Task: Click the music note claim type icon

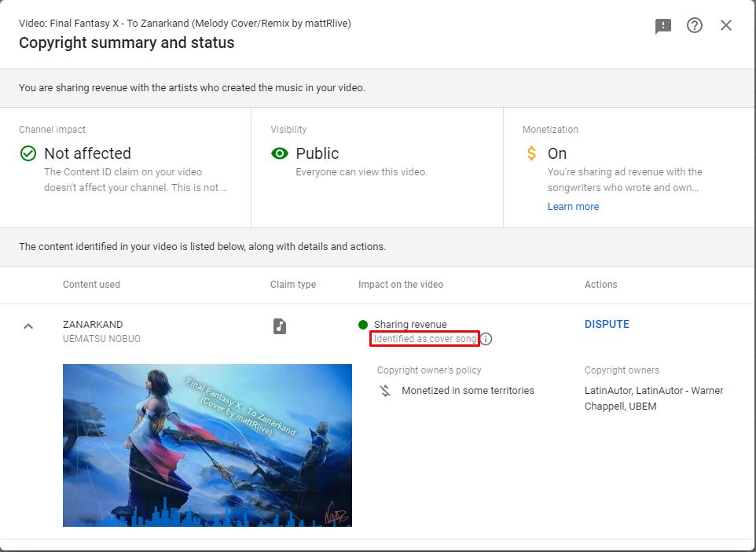Action: [280, 326]
